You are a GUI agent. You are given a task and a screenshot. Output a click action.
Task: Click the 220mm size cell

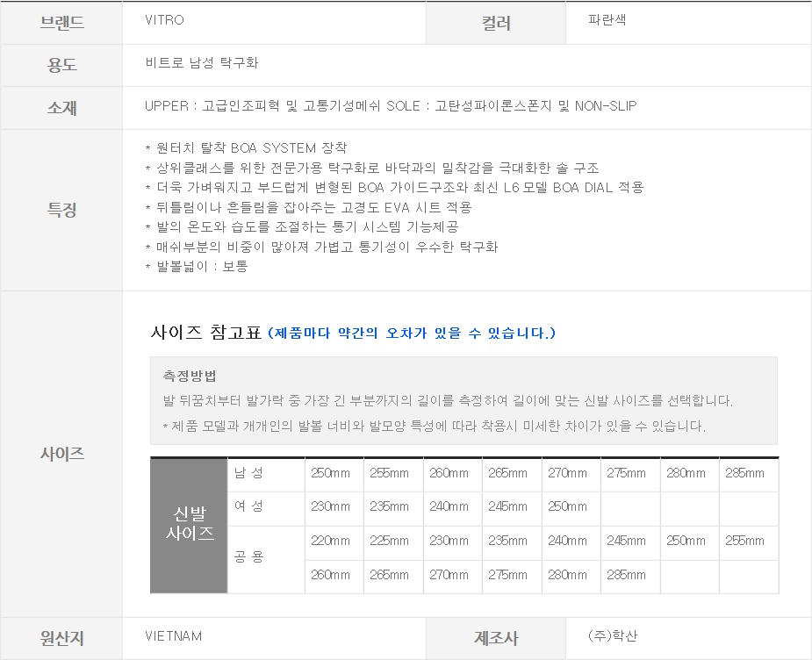(330, 541)
